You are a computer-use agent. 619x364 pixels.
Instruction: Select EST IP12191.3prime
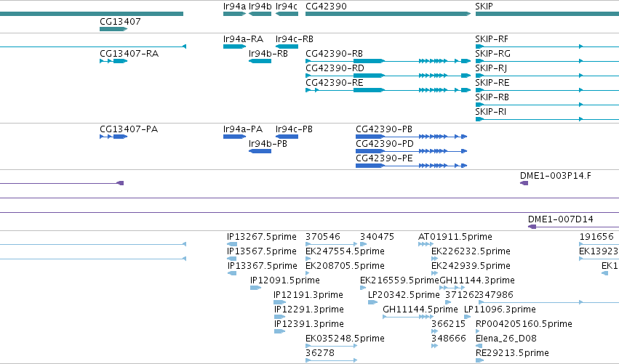(x=308, y=296)
